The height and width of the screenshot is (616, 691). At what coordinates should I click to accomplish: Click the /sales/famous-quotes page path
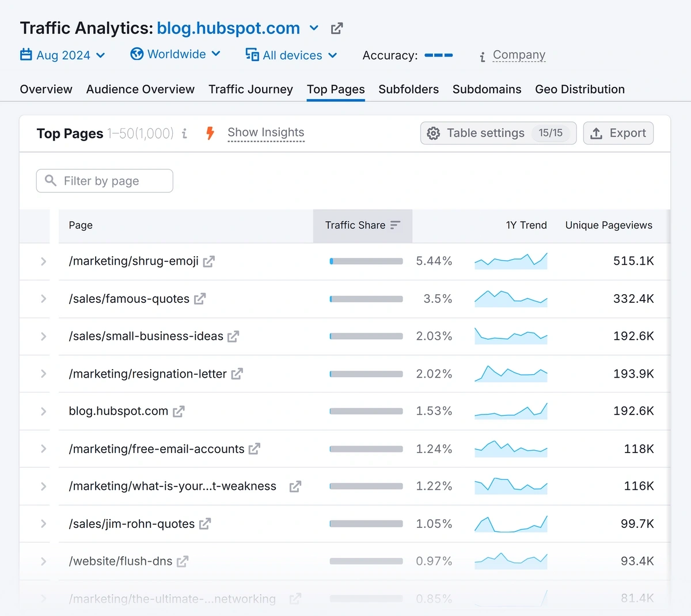pos(129,299)
